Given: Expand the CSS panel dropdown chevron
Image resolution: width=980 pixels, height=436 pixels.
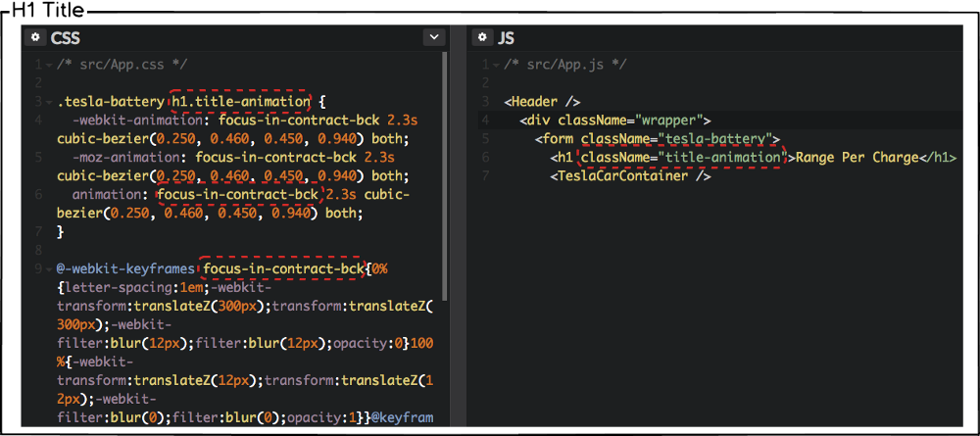Looking at the screenshot, I should pos(433,37).
